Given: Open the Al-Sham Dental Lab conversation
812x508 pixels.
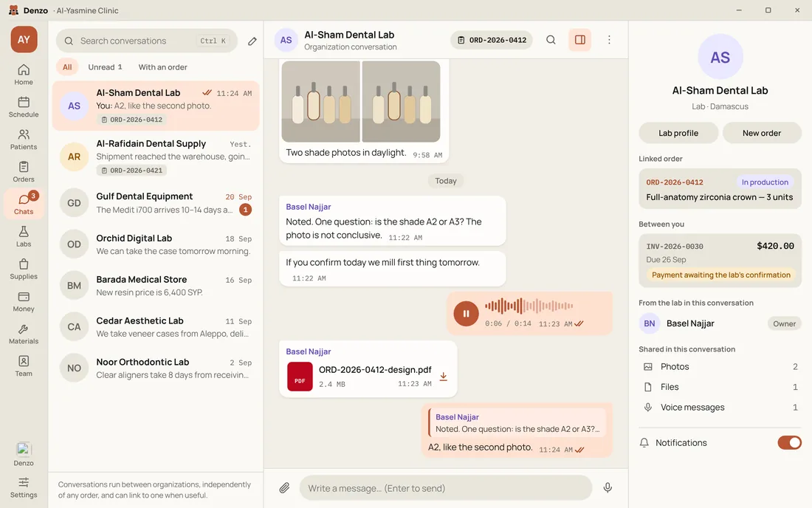Looking at the screenshot, I should tap(156, 106).
